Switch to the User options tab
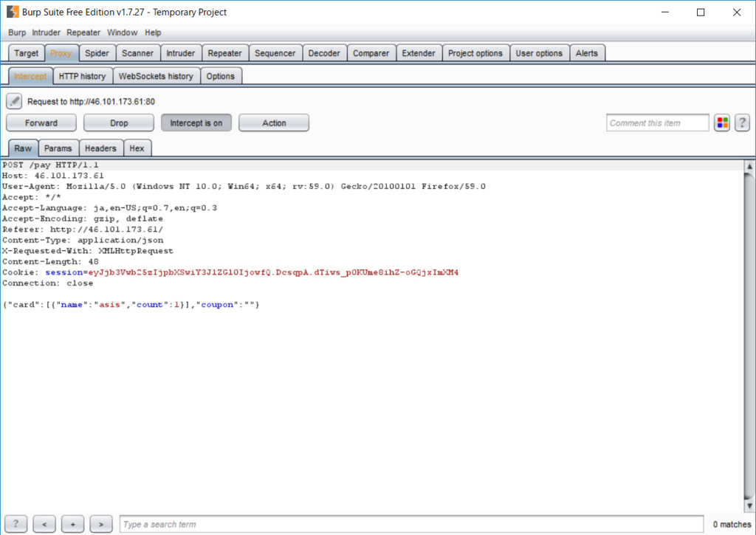 pos(538,53)
